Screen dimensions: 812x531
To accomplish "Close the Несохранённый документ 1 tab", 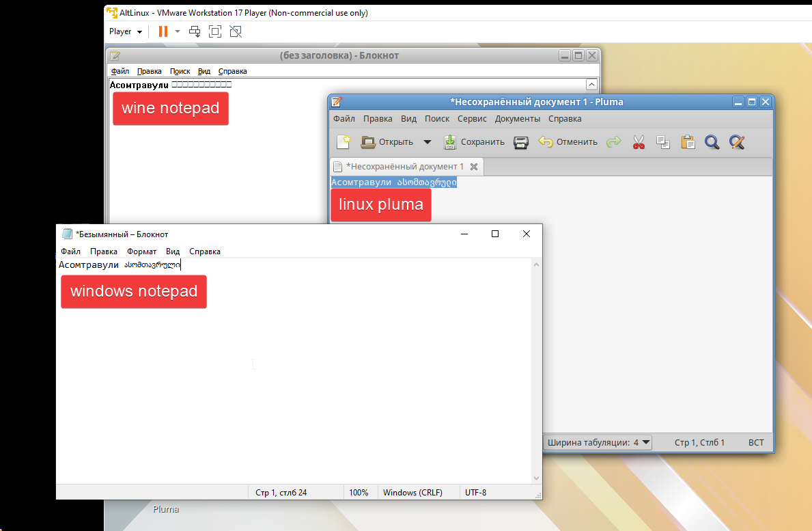I will click(x=474, y=167).
